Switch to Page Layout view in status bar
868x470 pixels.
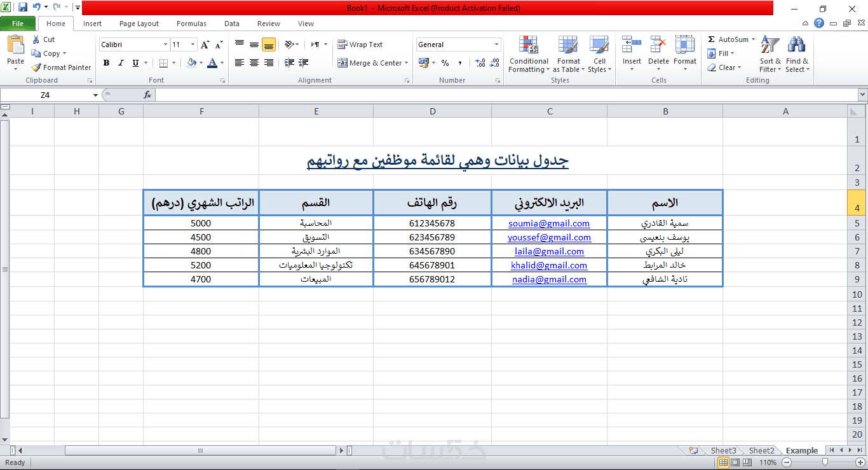point(735,462)
